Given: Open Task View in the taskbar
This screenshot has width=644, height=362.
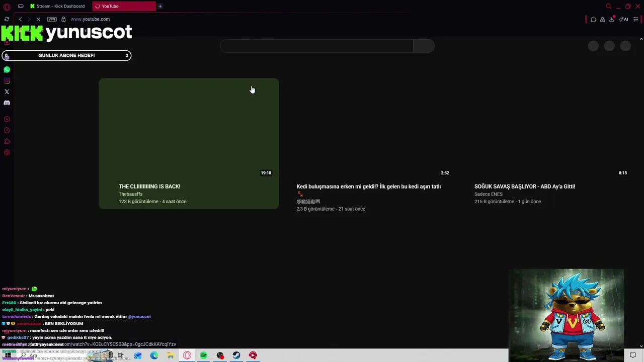Looking at the screenshot, I should click(x=121, y=355).
